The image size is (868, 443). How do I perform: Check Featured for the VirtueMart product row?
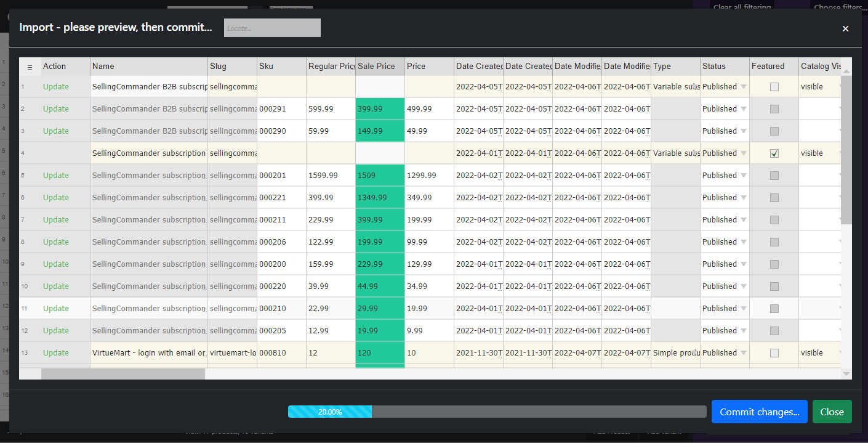point(774,352)
